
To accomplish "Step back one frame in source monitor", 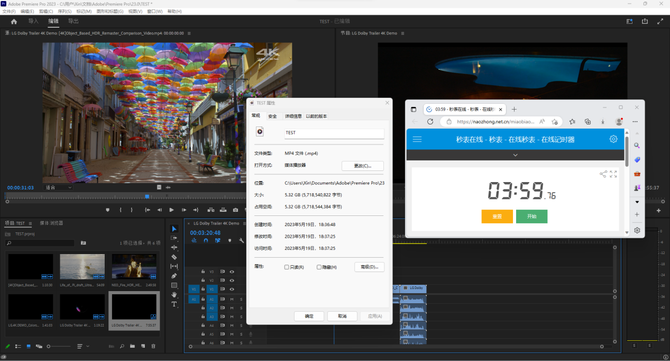I will pos(159,210).
